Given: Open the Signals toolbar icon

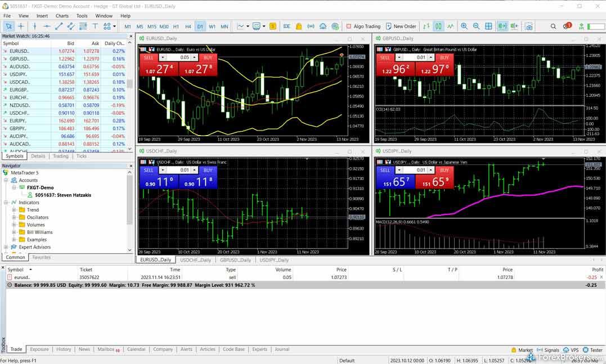Looking at the screenshot, I should tap(311, 26).
